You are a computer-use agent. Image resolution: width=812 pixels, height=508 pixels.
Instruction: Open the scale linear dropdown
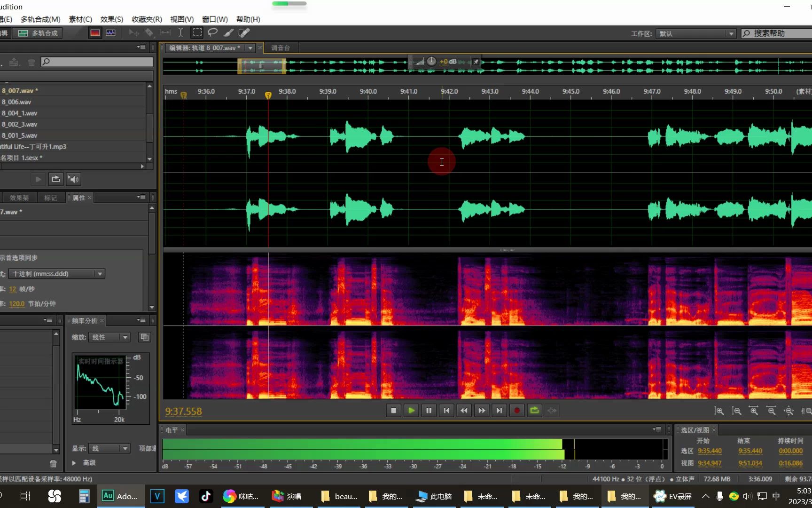[109, 337]
